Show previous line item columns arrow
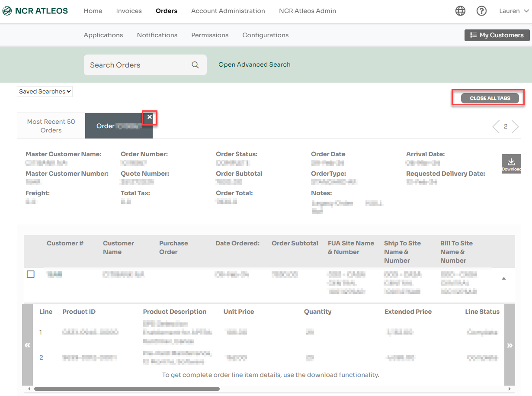This screenshot has width=532, height=396. pos(27,345)
